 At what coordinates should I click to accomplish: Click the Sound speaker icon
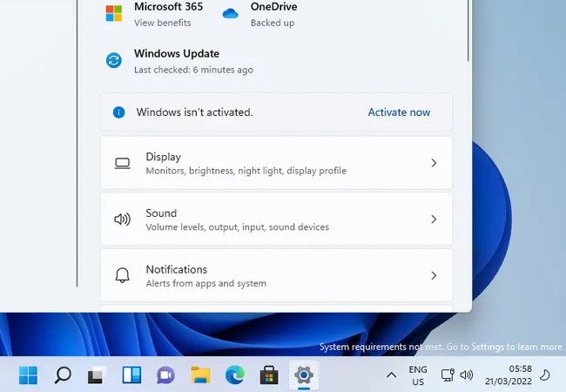coord(123,220)
